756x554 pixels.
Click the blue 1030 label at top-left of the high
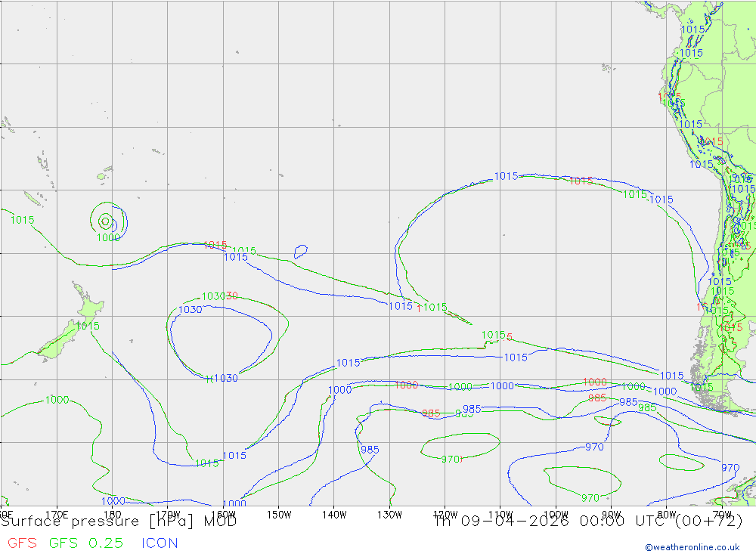[x=191, y=310]
